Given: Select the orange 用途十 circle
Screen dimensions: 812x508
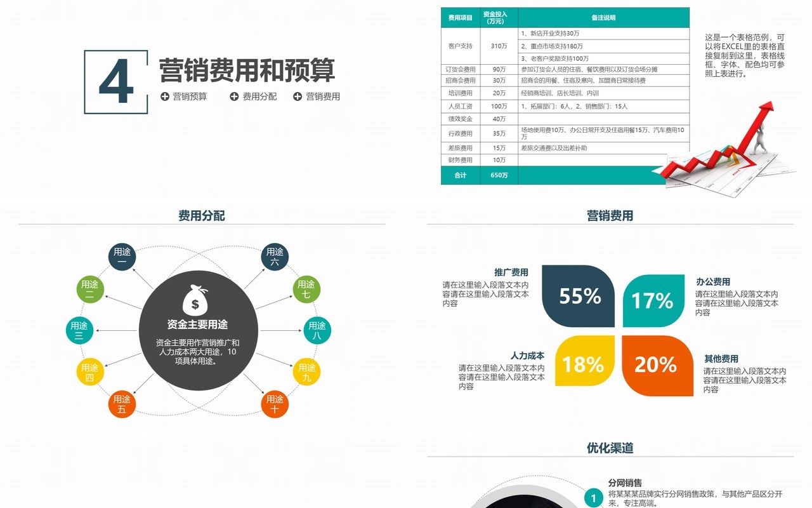Looking at the screenshot, I should pos(275,404).
